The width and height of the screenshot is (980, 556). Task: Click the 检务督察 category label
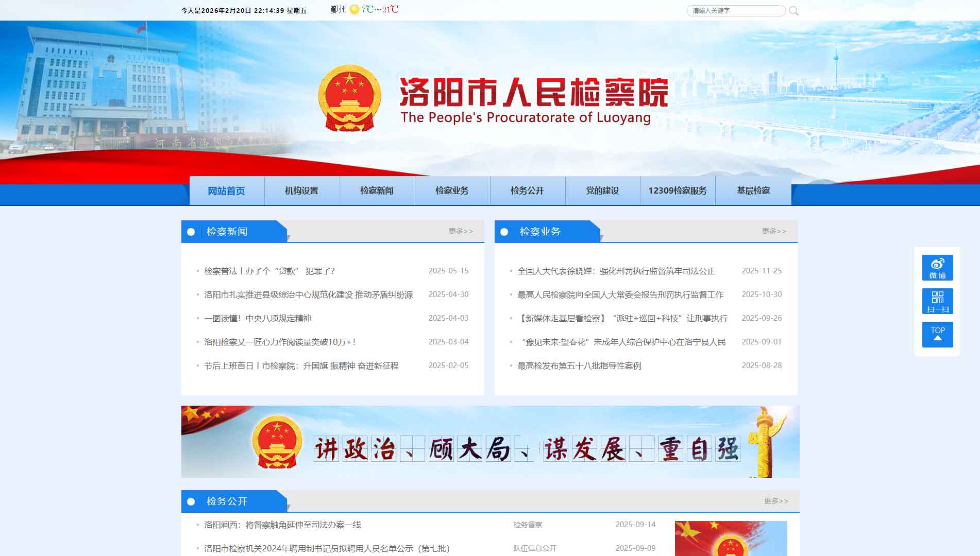coord(528,525)
